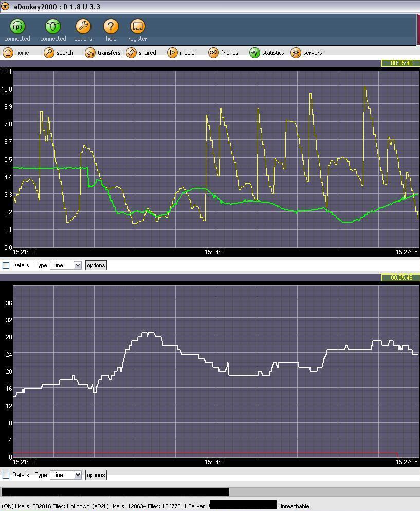Click the register icon
The image size is (420, 511).
coord(137,26)
